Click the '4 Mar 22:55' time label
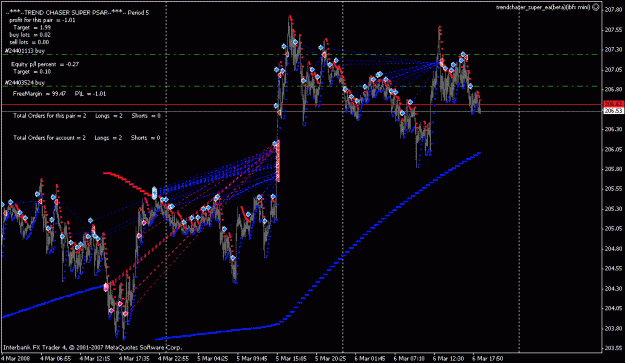625x363 pixels. [174, 358]
